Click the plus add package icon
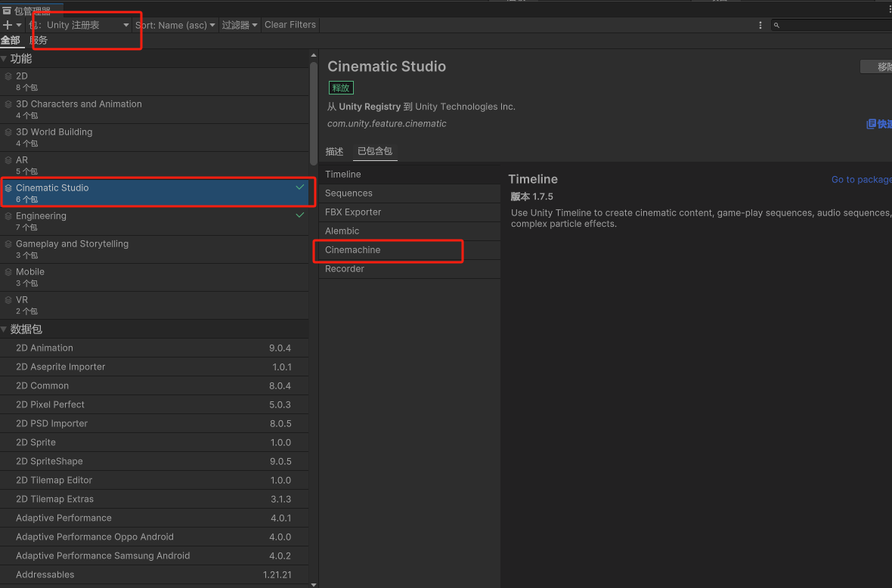 point(8,25)
